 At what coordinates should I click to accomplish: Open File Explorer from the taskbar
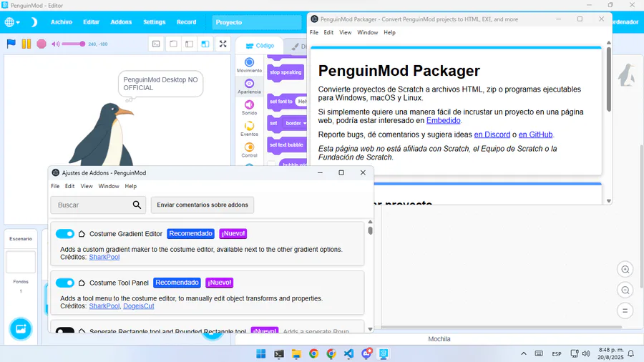pyautogui.click(x=296, y=354)
